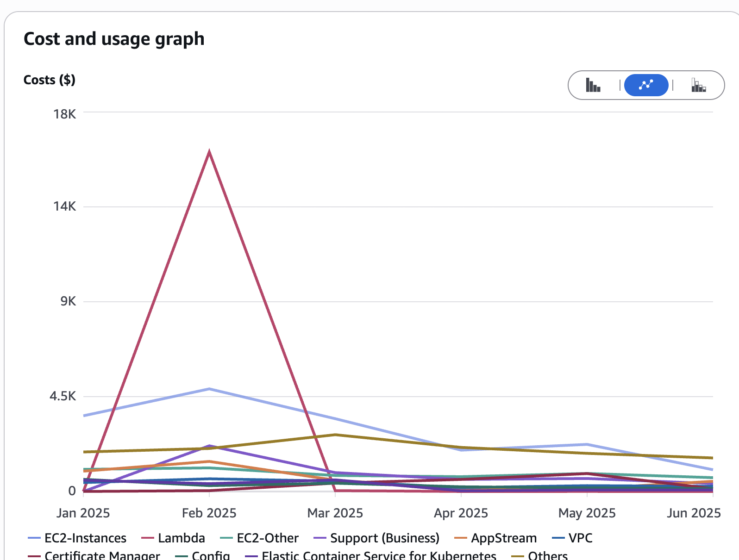
Task: Click the Feb 2025 x-axis label
Action: click(x=209, y=513)
